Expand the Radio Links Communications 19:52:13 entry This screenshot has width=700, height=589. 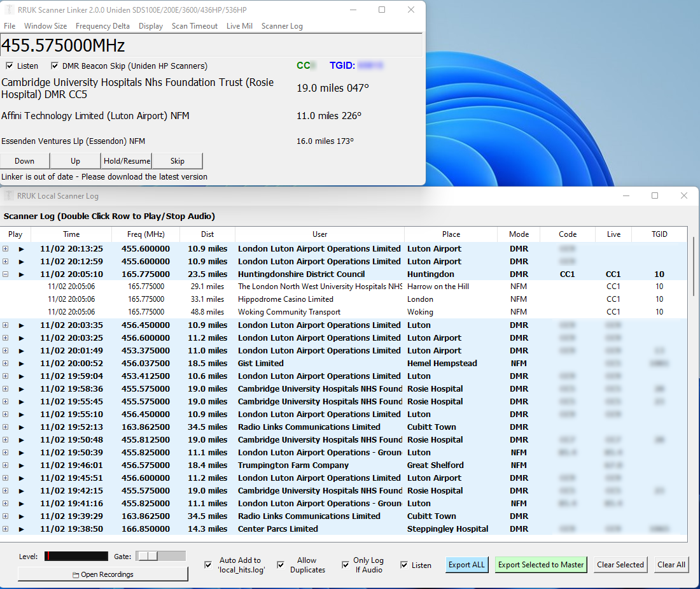tap(6, 427)
